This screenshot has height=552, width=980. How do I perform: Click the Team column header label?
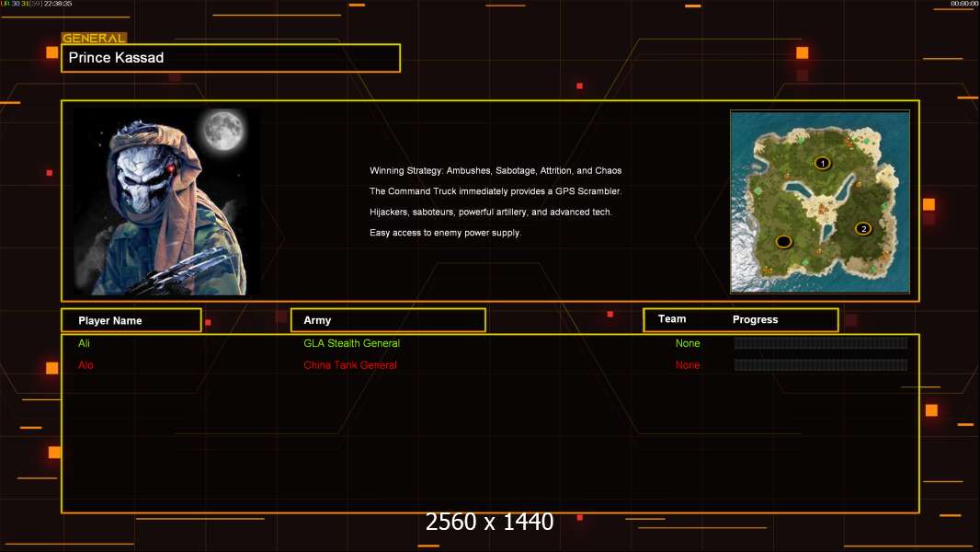tap(672, 319)
